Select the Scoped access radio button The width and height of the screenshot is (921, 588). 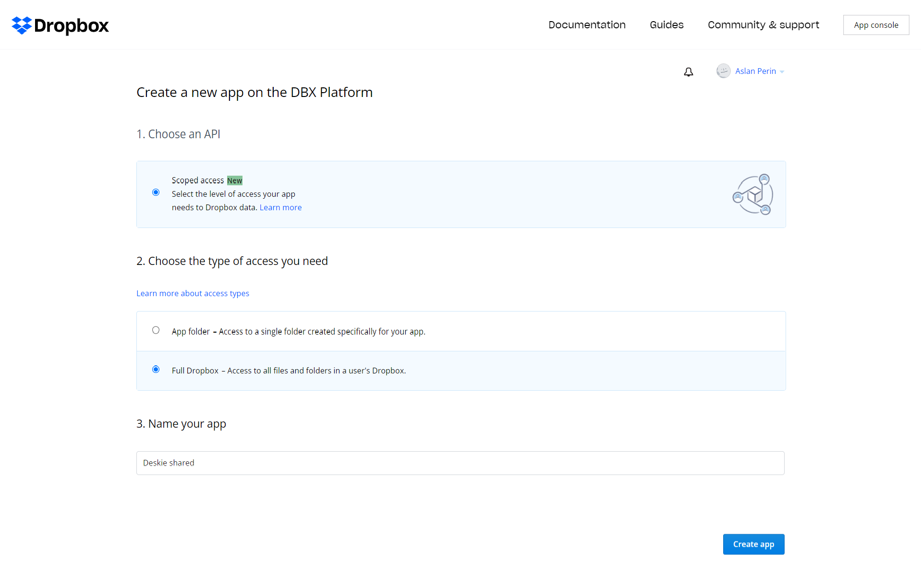click(156, 192)
